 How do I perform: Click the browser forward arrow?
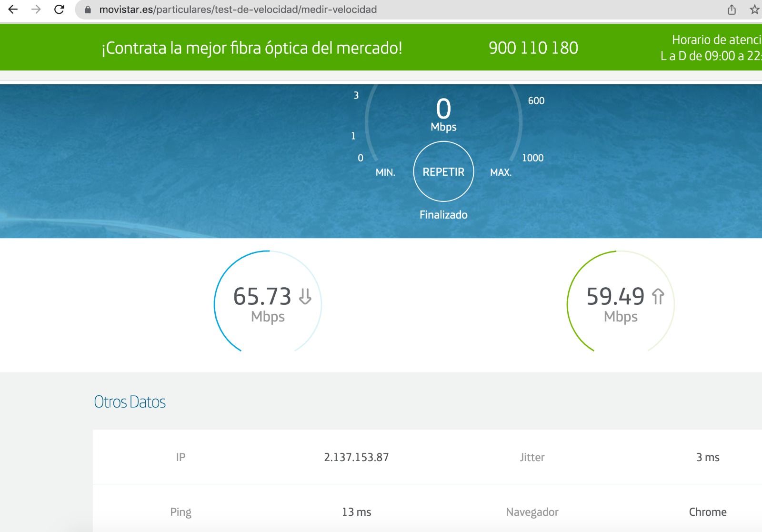click(x=36, y=10)
